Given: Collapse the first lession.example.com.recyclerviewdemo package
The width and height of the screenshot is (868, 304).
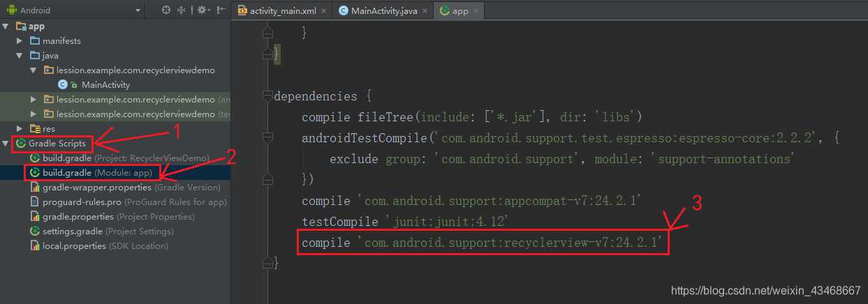Looking at the screenshot, I should pyautogui.click(x=34, y=70).
